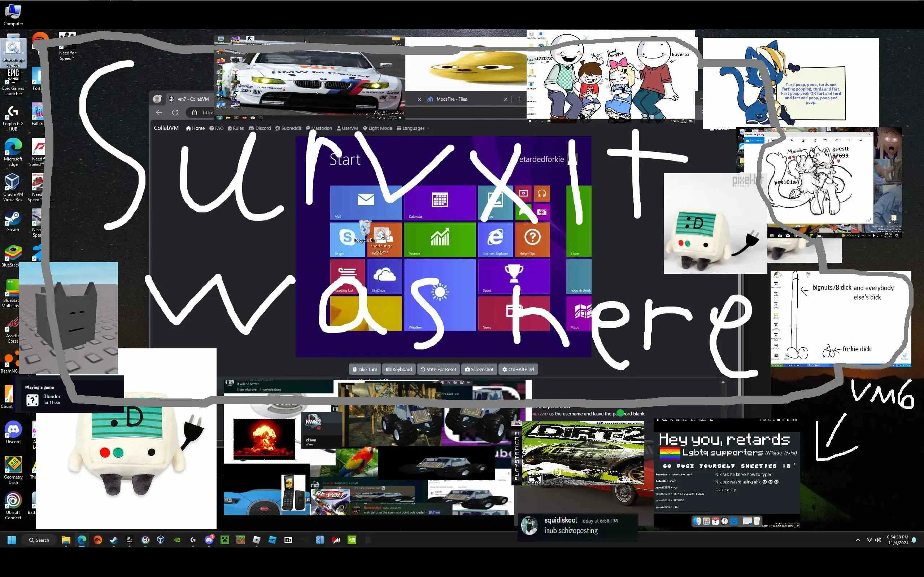Click the Epic Games Launcher desktop icon
The width and height of the screenshot is (924, 577).
tap(13, 76)
